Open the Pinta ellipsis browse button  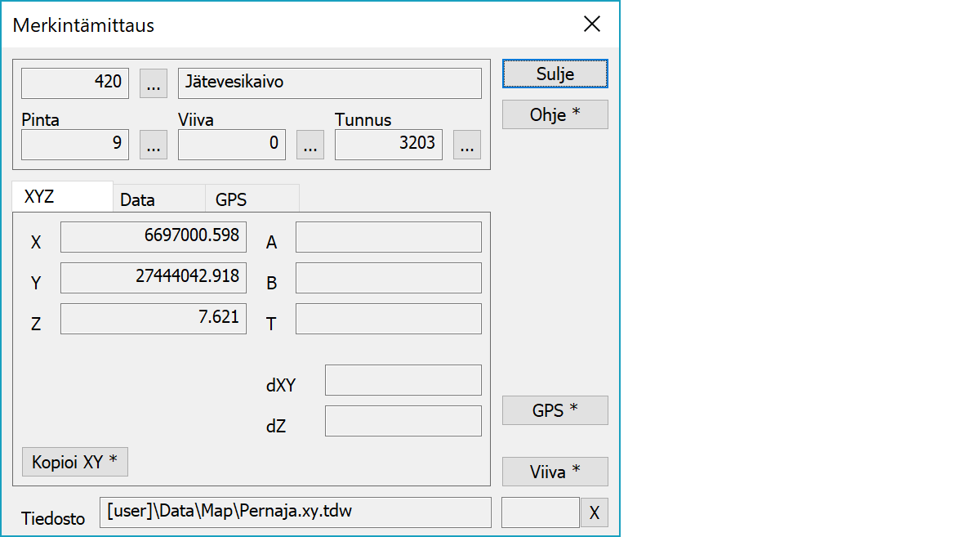tap(154, 145)
